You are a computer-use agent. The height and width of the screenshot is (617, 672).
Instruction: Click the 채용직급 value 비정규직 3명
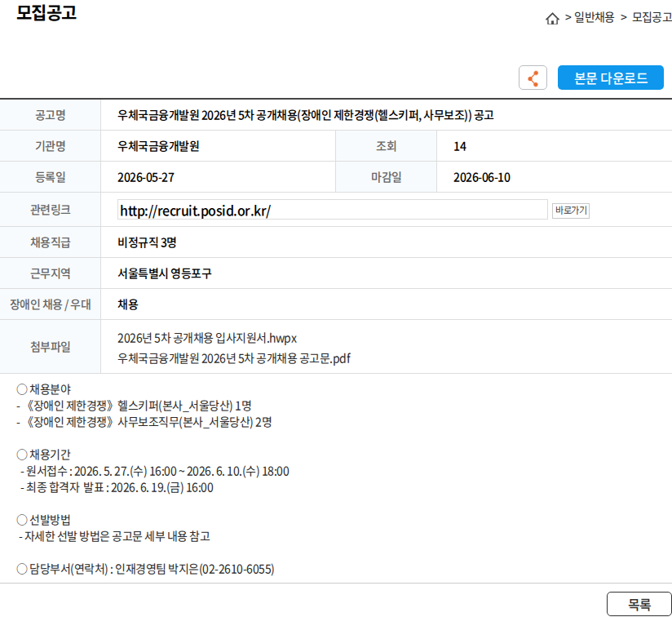click(x=147, y=242)
